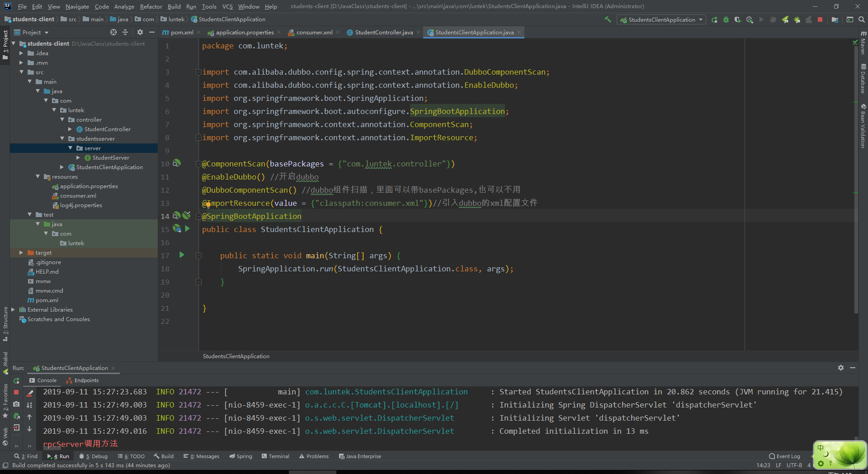
Task: Stop the app with the red square in the main toolbar
Action: point(820,19)
